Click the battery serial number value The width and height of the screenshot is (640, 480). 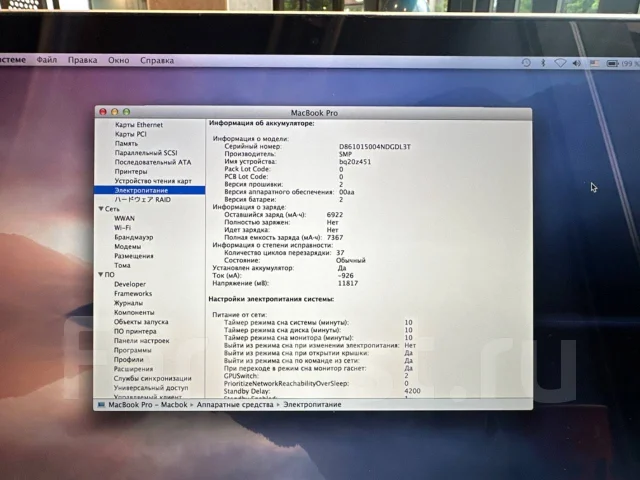pos(375,147)
